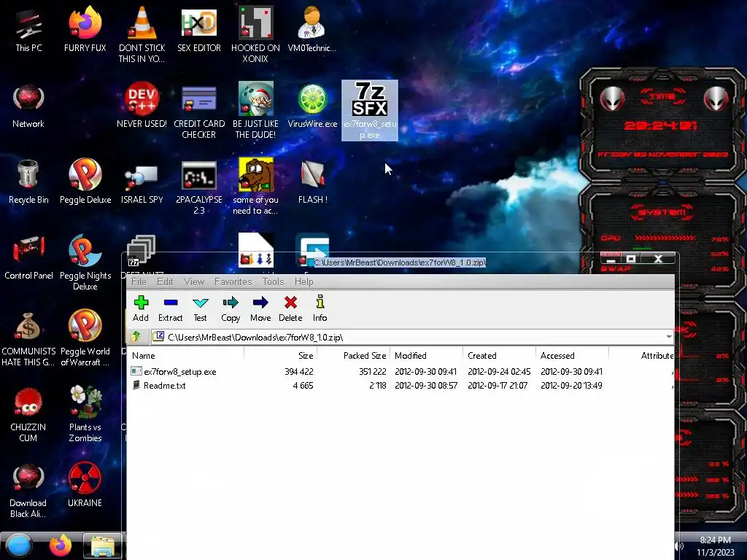
Task: Select the Dev-C++ NEVER USED! icon
Action: click(142, 106)
